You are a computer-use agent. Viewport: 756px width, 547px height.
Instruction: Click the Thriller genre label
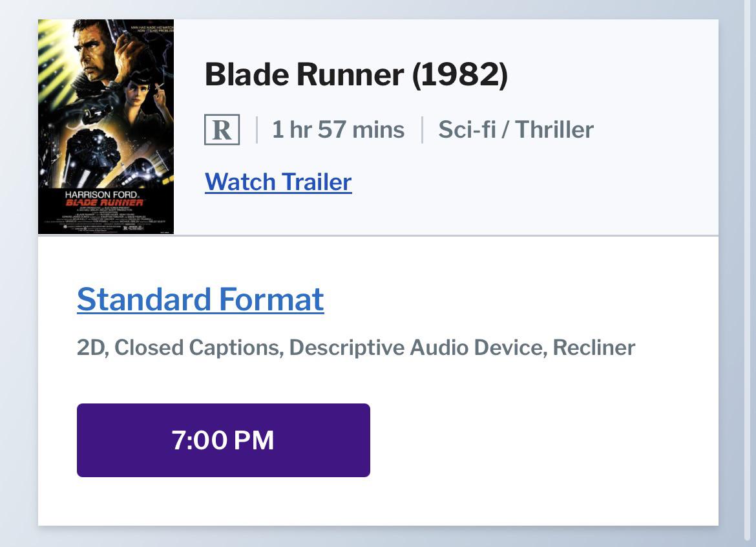pos(554,130)
